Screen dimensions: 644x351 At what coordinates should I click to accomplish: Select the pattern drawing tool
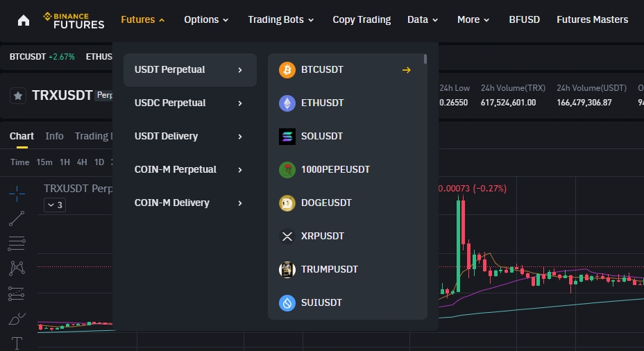(x=17, y=268)
